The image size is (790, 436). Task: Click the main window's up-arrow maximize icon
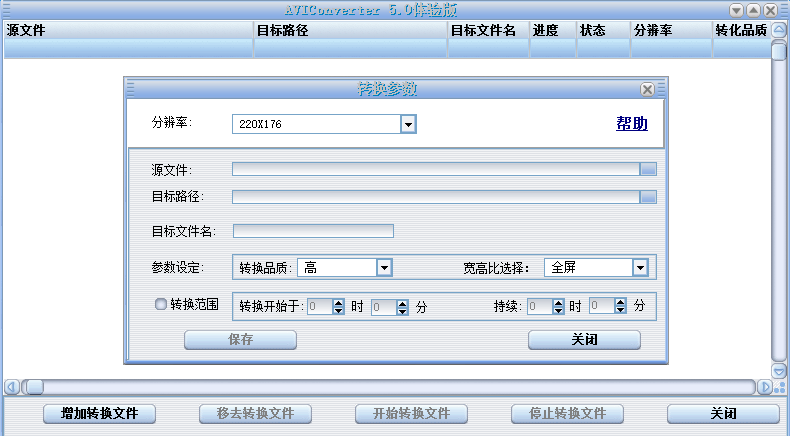pos(754,10)
